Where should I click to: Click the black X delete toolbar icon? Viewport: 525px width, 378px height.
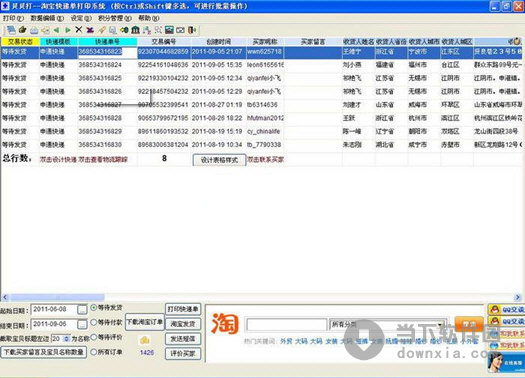tap(79, 30)
